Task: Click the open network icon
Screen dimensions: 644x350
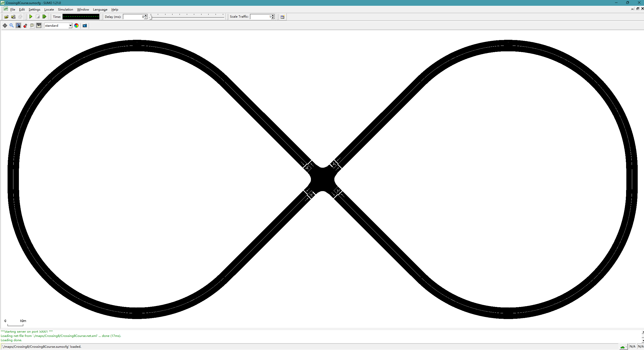Action: point(13,17)
